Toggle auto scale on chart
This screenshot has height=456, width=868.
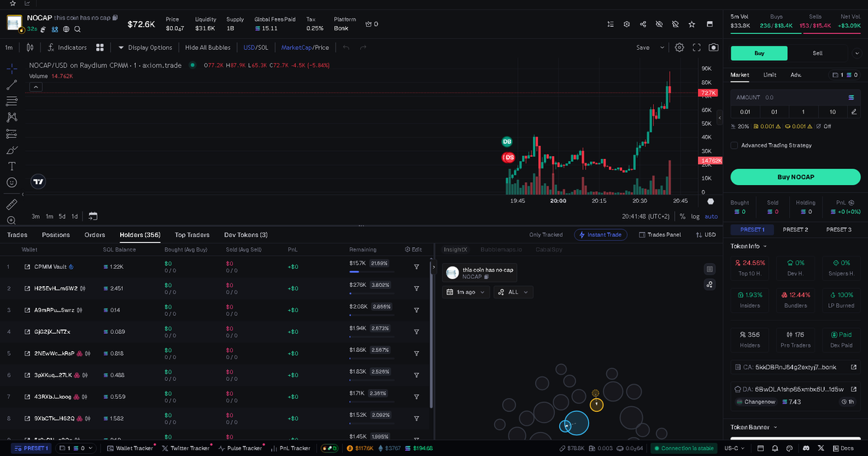(x=711, y=216)
